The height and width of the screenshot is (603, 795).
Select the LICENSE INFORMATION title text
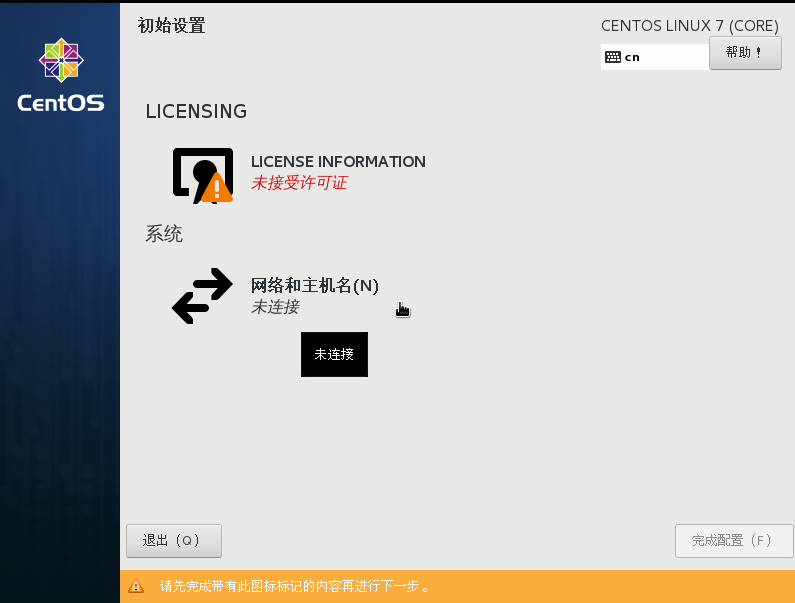(338, 162)
